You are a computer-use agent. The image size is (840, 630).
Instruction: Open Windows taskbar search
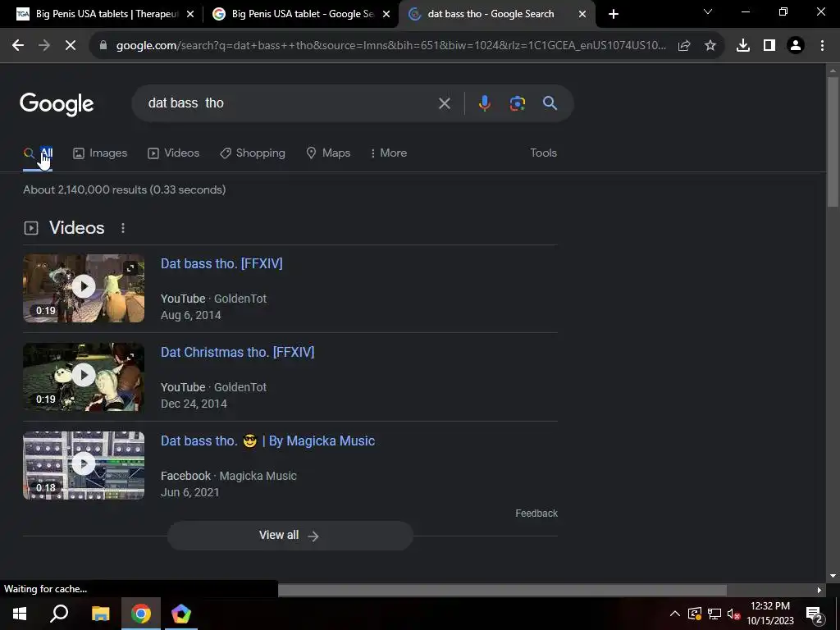[59, 614]
